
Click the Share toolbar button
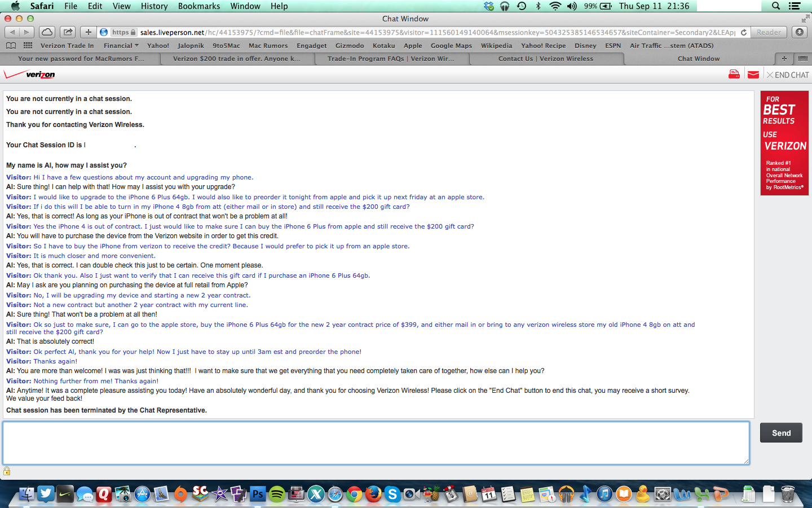click(68, 32)
